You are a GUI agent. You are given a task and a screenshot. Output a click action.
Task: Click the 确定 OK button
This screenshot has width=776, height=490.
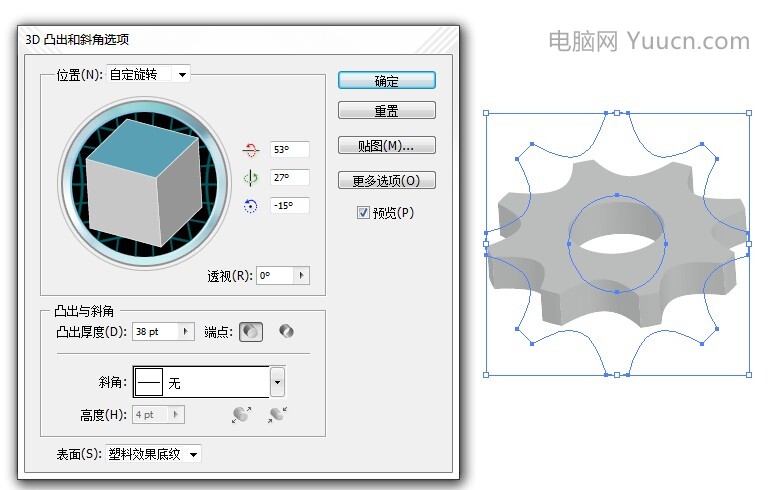click(387, 81)
